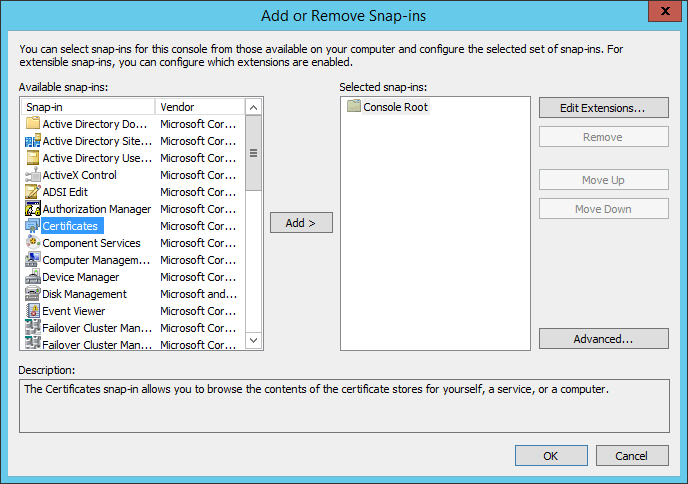
Task: Cancel the snap-ins dialog
Action: 631,456
